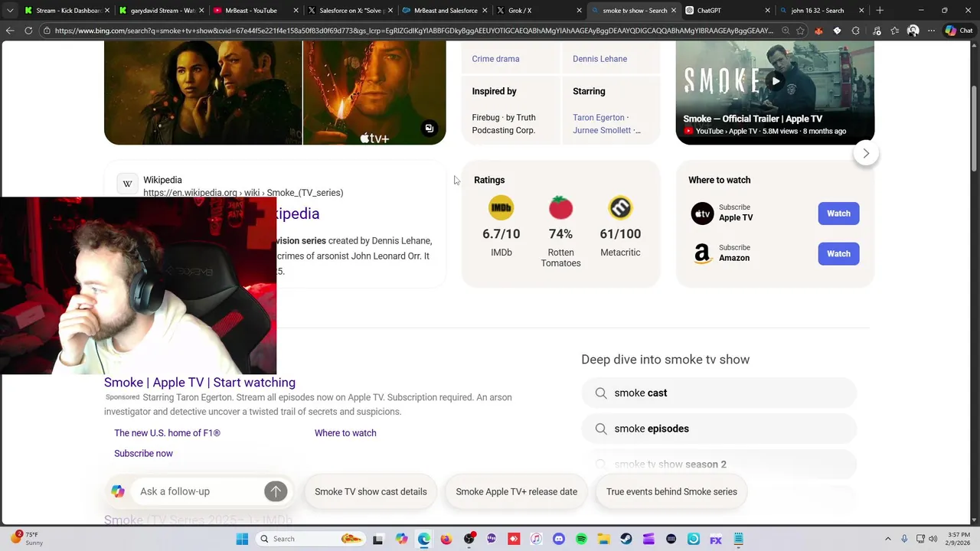Screen dimensions: 980x551
Task: Open the Wikipedia site name link
Action: 162,180
